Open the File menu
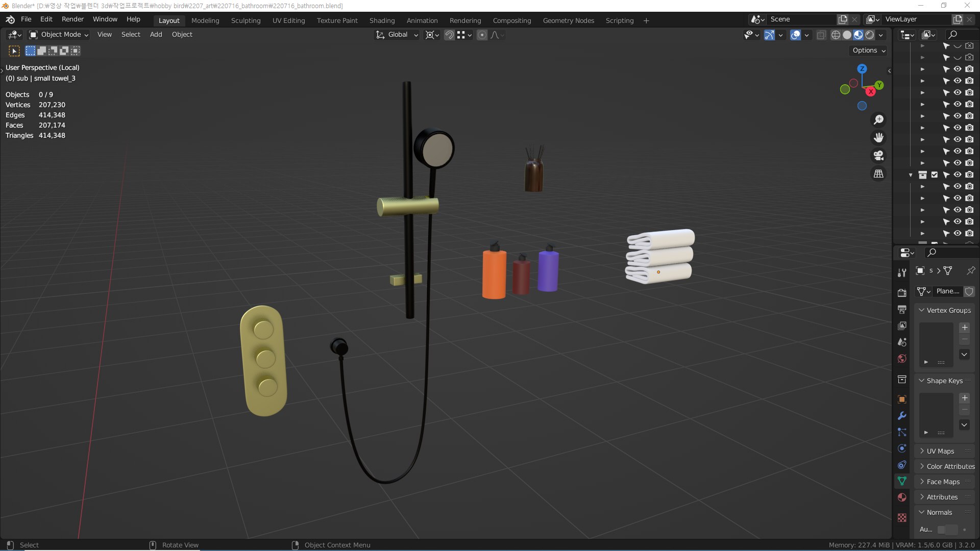The width and height of the screenshot is (980, 551). [x=26, y=19]
